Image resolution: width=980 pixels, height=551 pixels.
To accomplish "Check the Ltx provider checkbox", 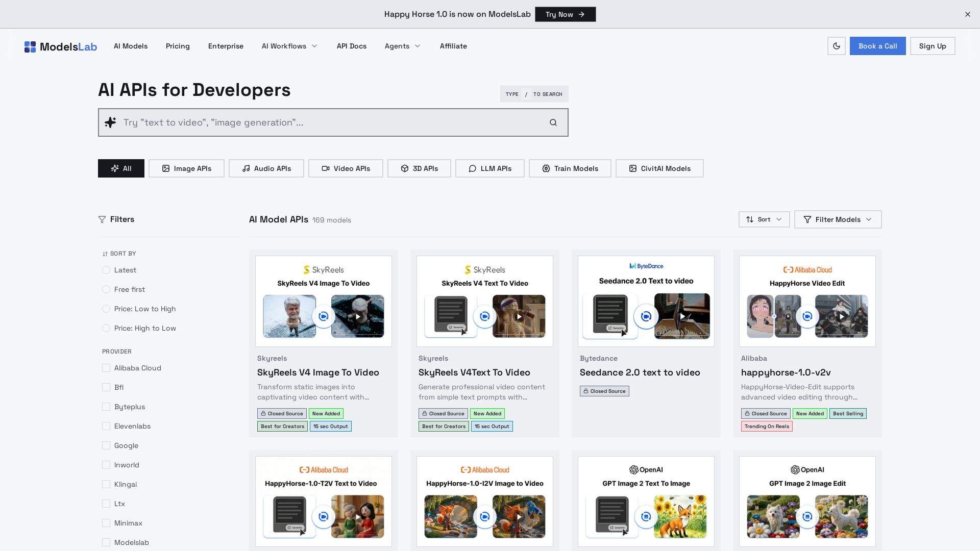I will [x=106, y=504].
